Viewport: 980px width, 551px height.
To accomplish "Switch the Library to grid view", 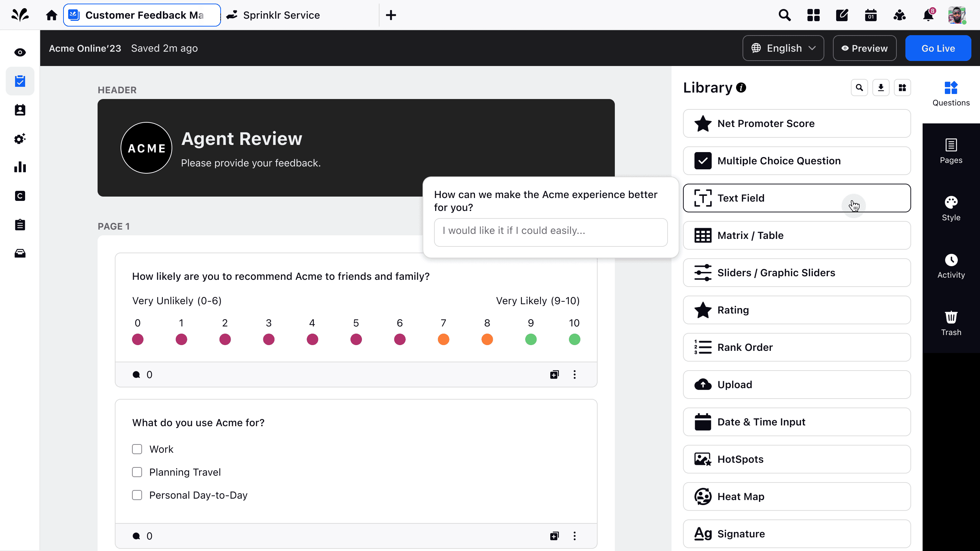I will [x=902, y=88].
